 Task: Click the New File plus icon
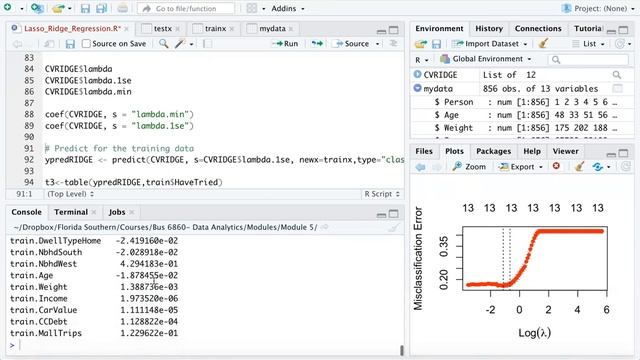pyautogui.click(x=7, y=7)
